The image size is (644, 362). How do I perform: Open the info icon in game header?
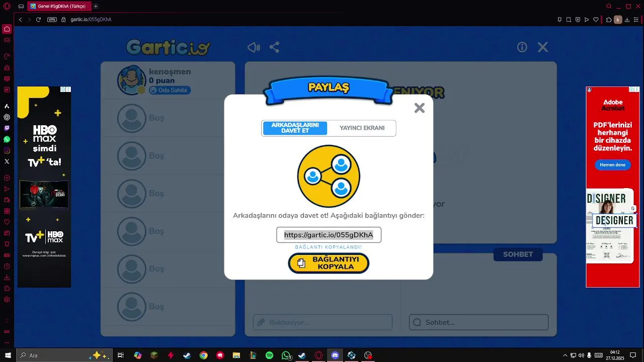[x=522, y=47]
